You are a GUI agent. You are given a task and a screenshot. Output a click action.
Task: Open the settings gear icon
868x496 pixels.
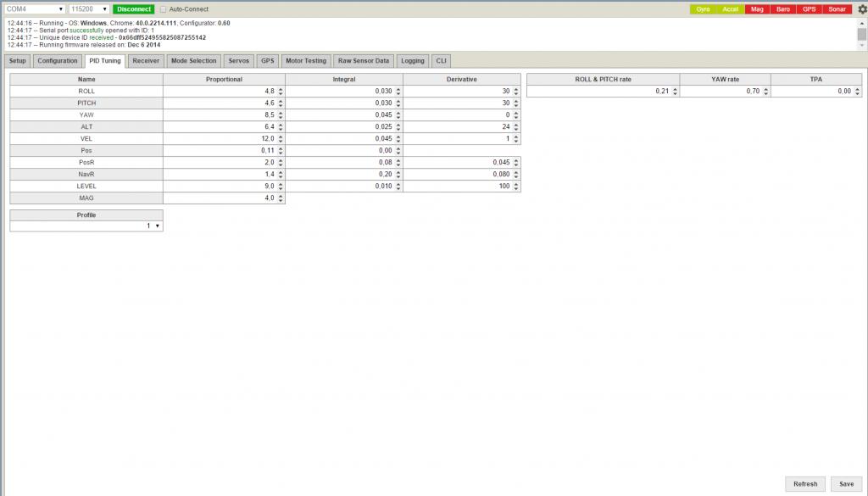(862, 9)
